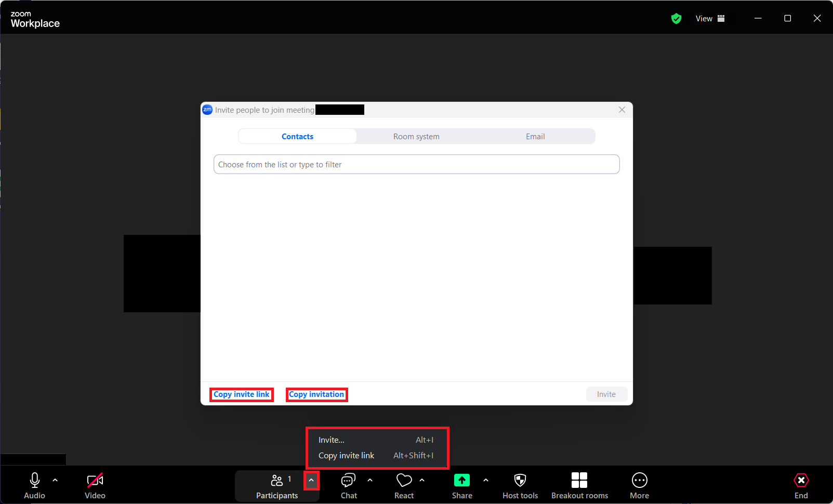Viewport: 833px width, 504px height.
Task: Open Host tools shield icon
Action: (520, 480)
